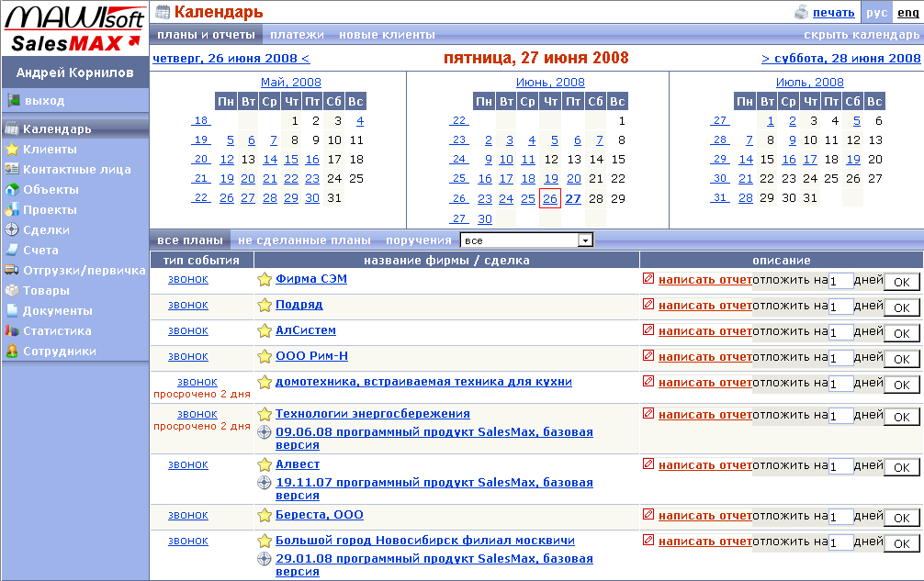Click the printer icon next to печать

tap(801, 12)
